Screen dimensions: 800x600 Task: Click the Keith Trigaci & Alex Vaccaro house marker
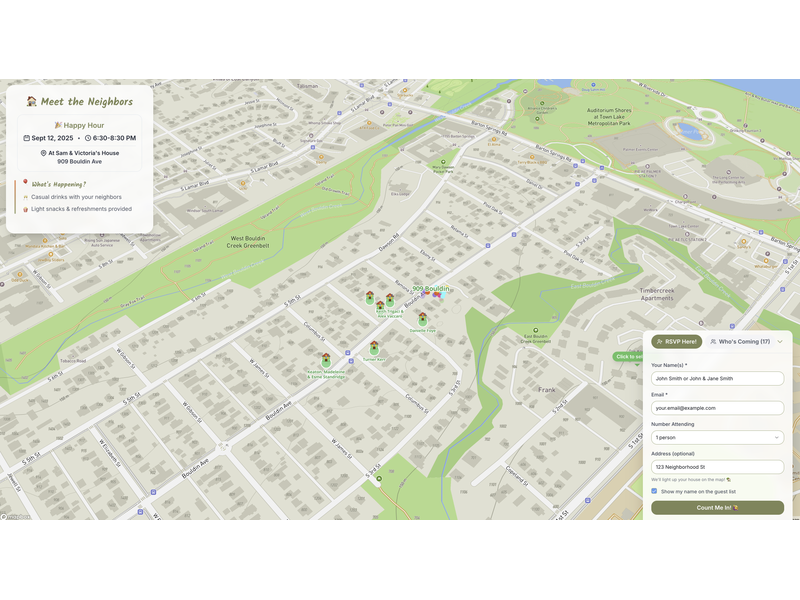380,304
